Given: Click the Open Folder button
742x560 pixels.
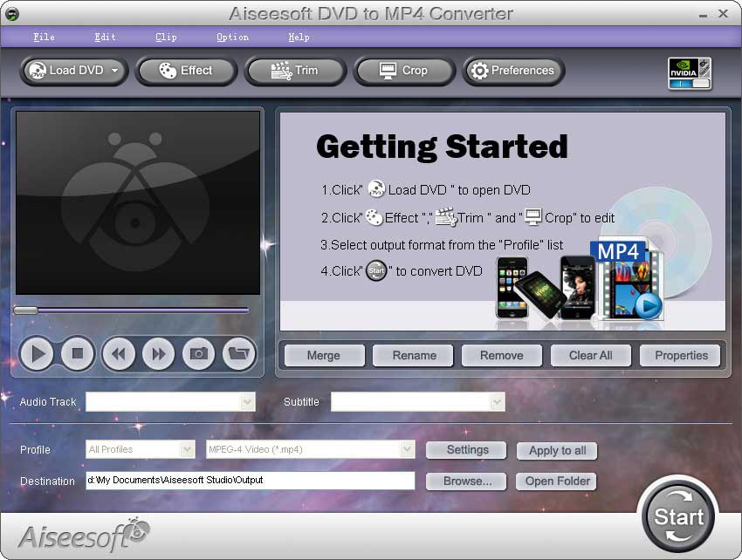Looking at the screenshot, I should 557,481.
